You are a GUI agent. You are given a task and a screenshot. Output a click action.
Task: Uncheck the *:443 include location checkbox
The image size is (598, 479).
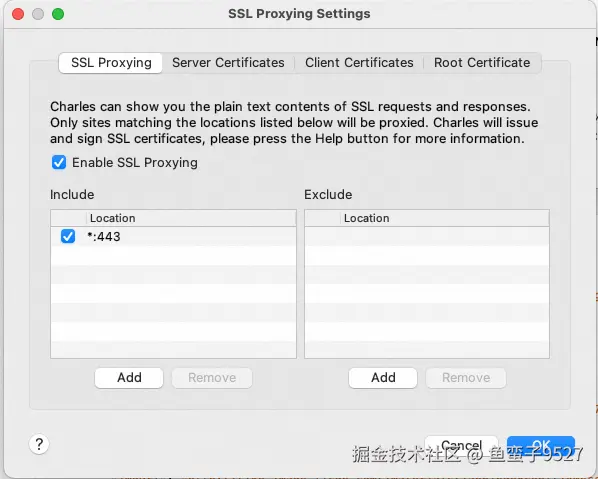point(68,236)
